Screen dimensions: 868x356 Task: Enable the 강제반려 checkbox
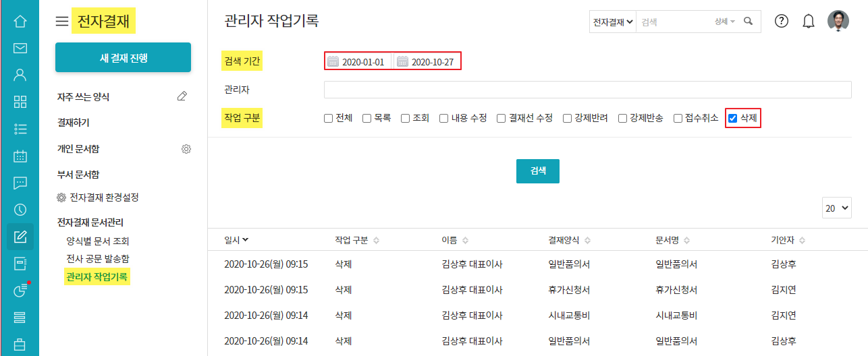click(x=568, y=119)
